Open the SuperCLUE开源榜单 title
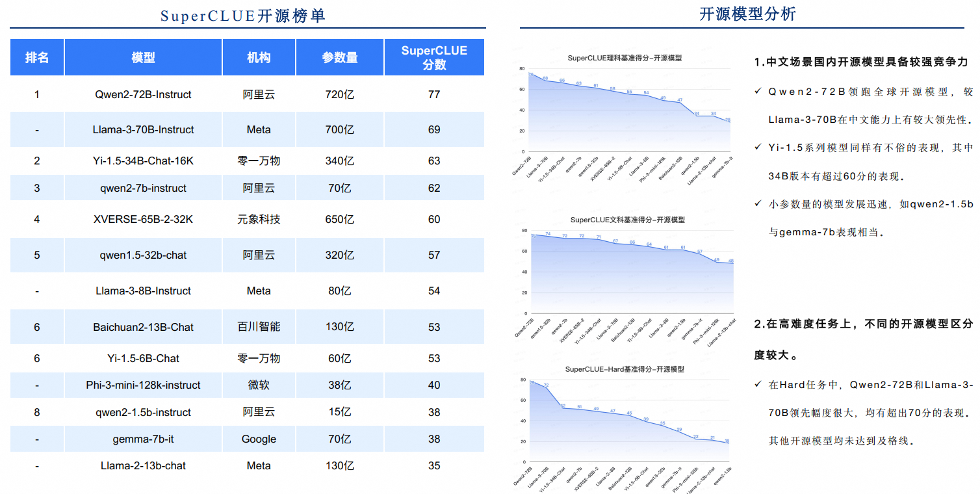 pos(244,16)
